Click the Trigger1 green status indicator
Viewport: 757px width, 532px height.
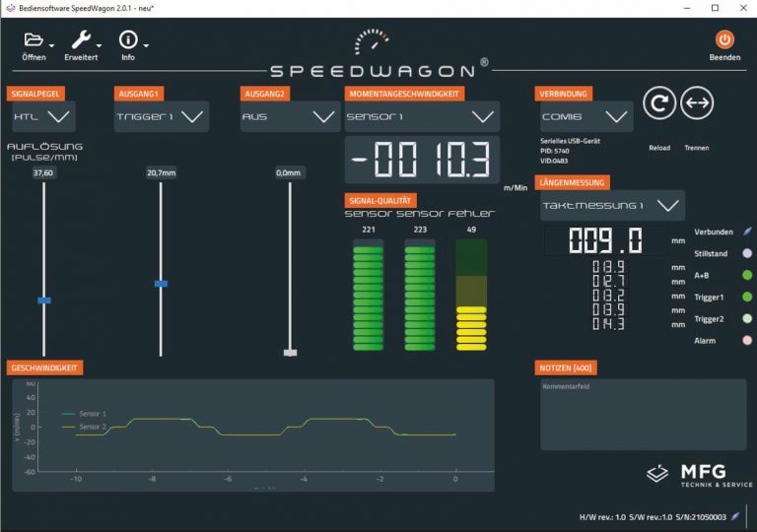pyautogui.click(x=747, y=297)
